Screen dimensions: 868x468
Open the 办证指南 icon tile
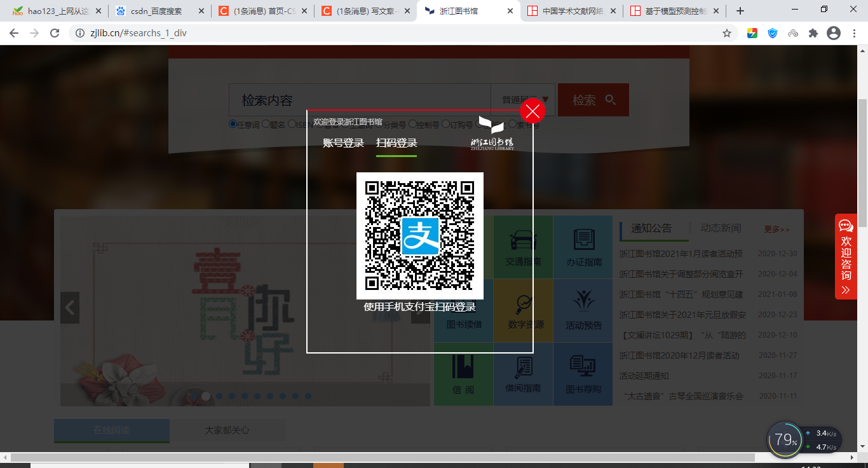tap(583, 247)
